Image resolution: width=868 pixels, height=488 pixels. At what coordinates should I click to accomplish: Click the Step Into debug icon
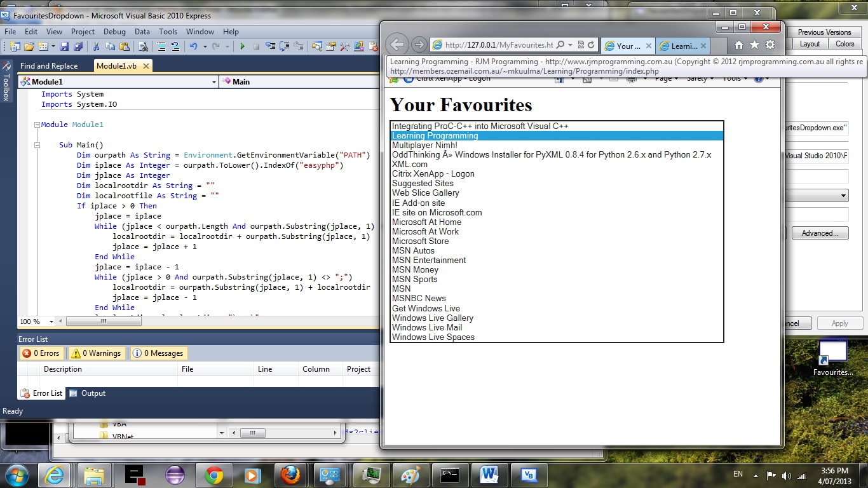(270, 46)
